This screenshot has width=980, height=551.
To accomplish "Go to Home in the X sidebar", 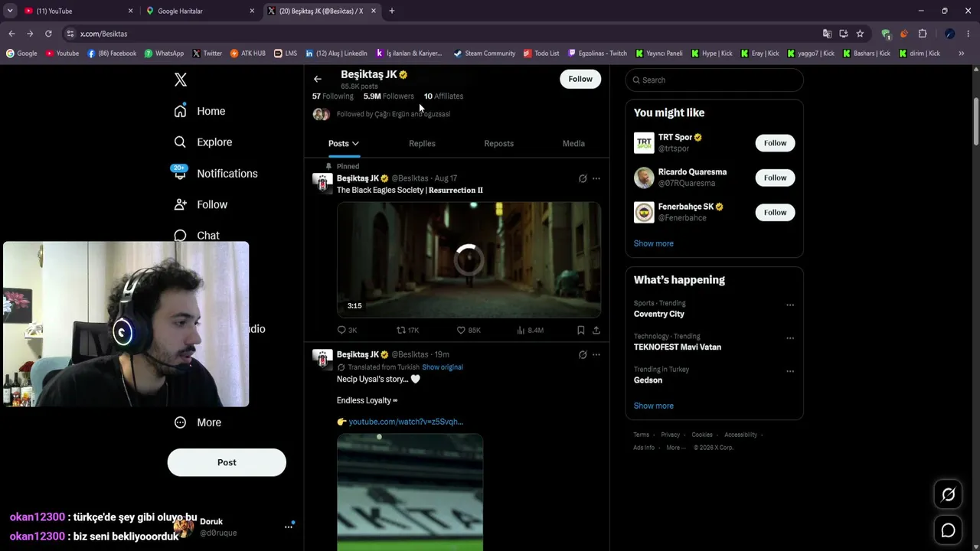I will click(199, 111).
